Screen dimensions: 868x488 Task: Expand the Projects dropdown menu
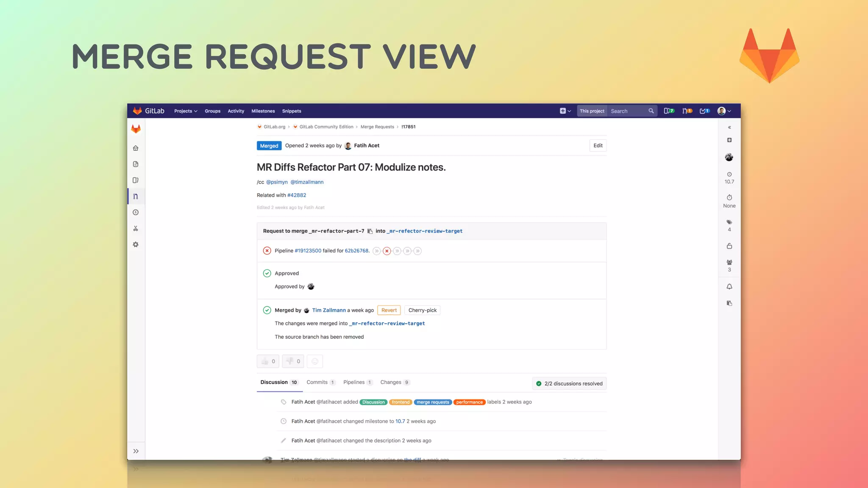[186, 111]
